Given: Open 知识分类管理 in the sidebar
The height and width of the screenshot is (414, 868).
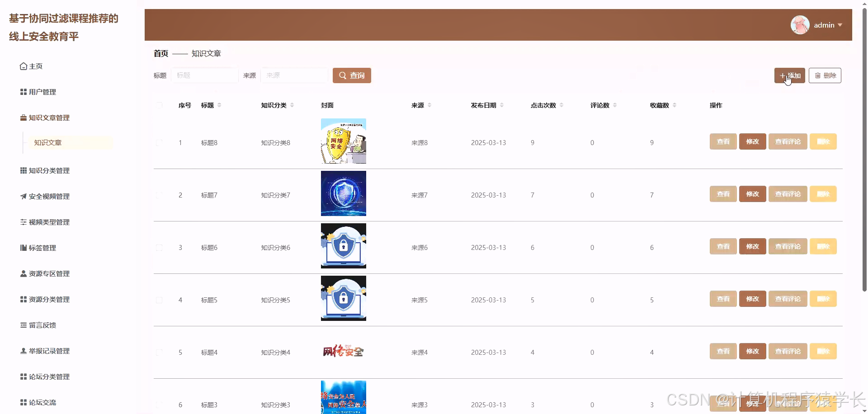Looking at the screenshot, I should [49, 170].
